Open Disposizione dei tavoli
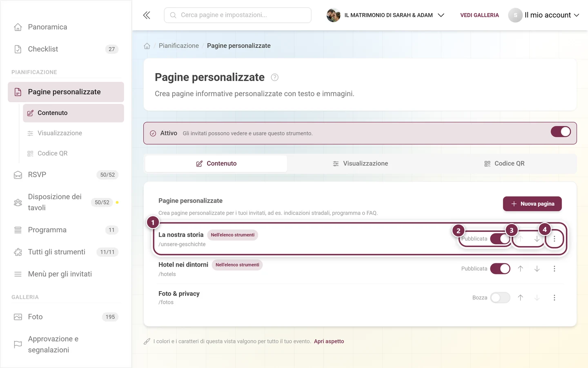 (66, 202)
